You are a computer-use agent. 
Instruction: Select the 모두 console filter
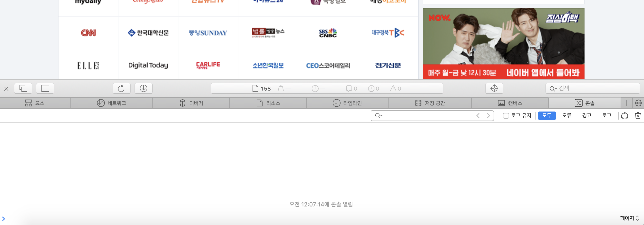(547, 116)
